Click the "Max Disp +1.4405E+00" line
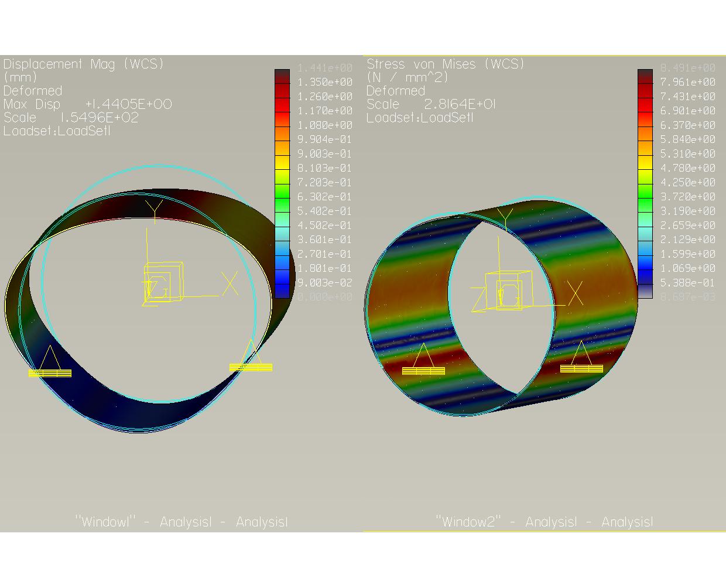The height and width of the screenshot is (588, 726). pos(88,104)
